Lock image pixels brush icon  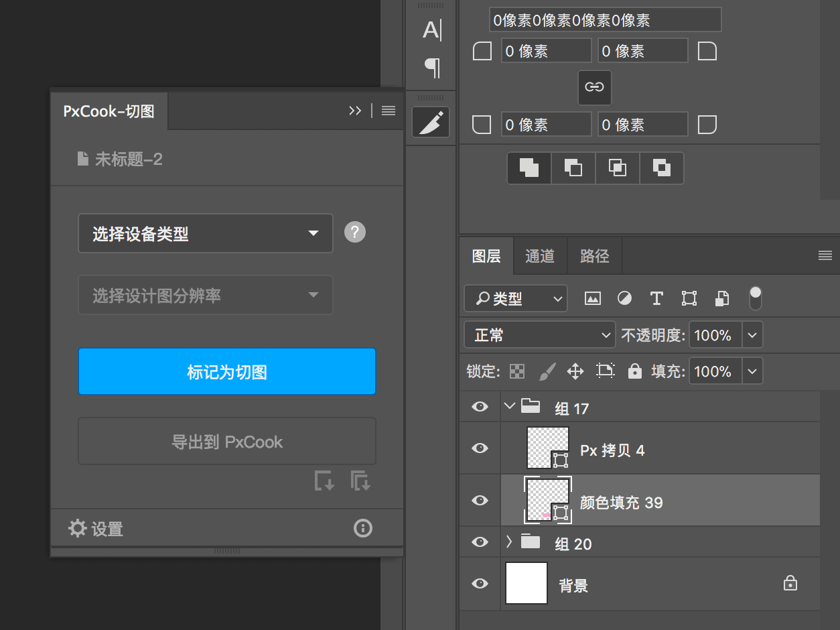547,371
